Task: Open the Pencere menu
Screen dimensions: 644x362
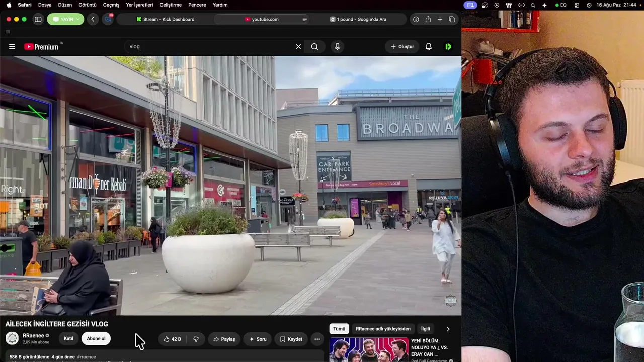Action: 197,5
